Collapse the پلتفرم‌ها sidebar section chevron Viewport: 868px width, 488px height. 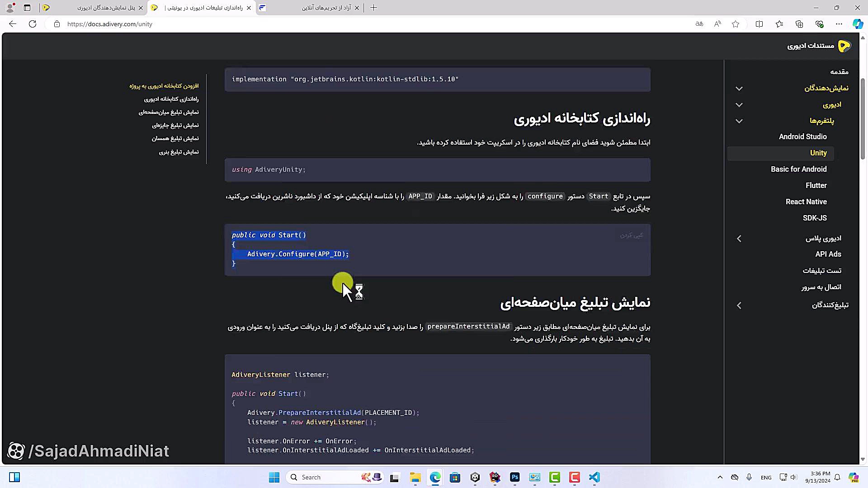point(739,121)
